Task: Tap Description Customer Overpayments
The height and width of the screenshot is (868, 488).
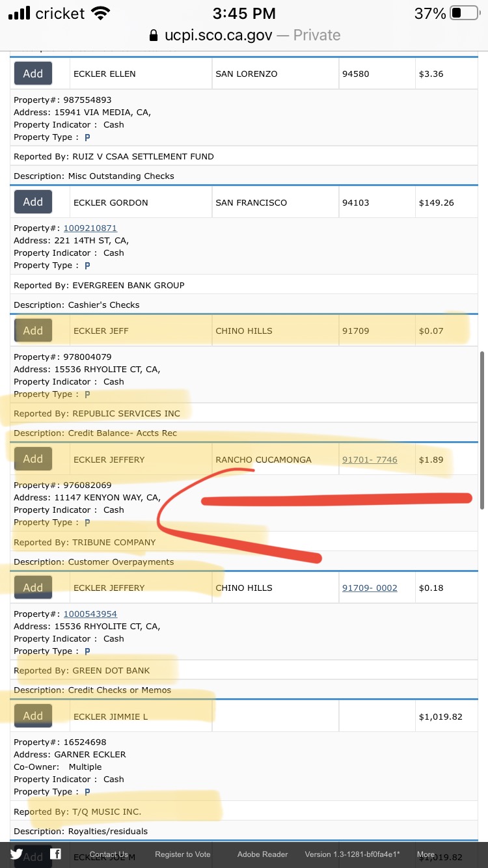Action: coord(94,562)
